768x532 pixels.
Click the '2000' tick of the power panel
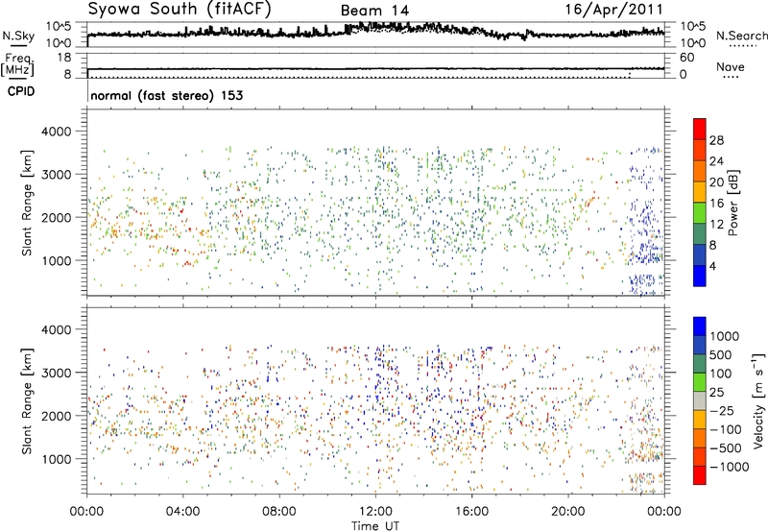(56, 217)
